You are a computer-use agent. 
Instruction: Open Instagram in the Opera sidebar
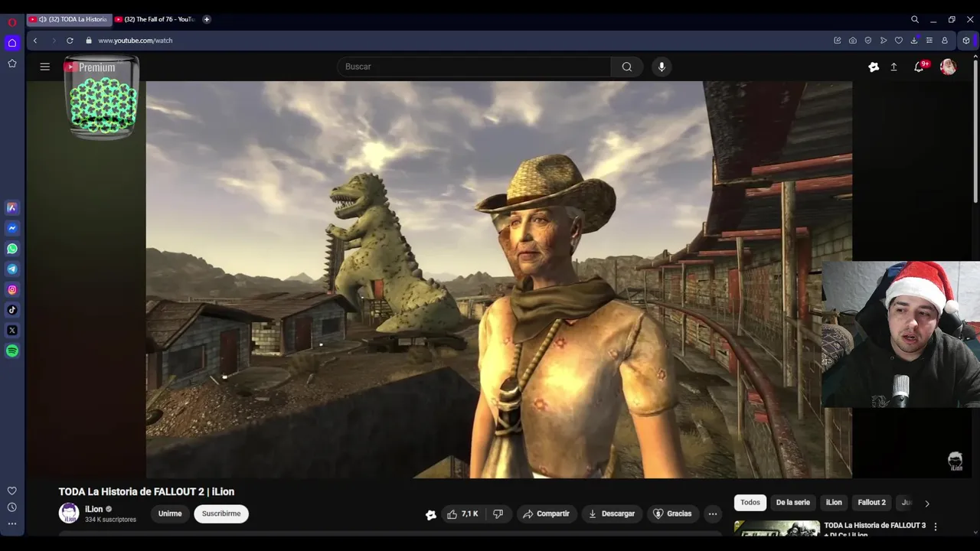tap(12, 290)
